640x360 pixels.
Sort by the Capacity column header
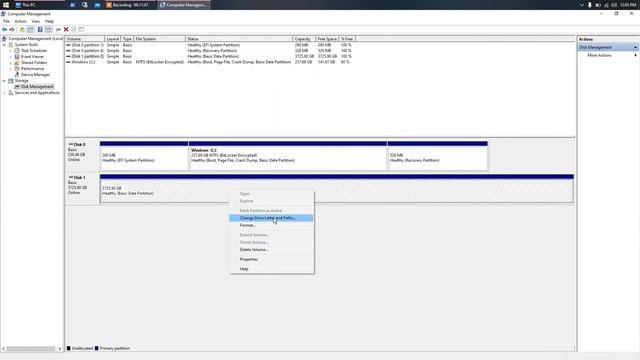click(304, 39)
